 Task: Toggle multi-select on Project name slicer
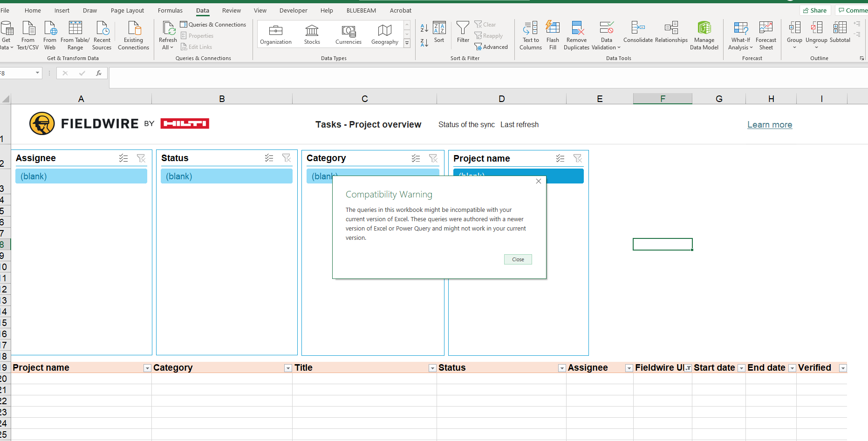tap(560, 159)
